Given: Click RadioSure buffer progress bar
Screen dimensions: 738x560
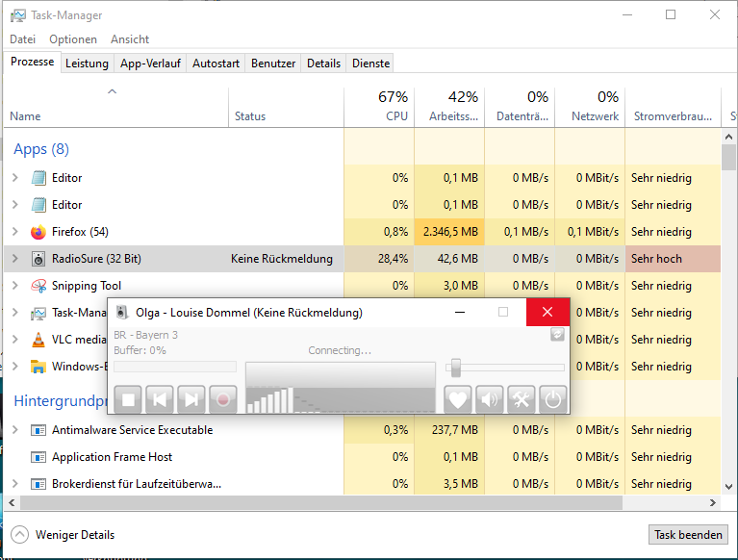Looking at the screenshot, I should click(x=175, y=367).
